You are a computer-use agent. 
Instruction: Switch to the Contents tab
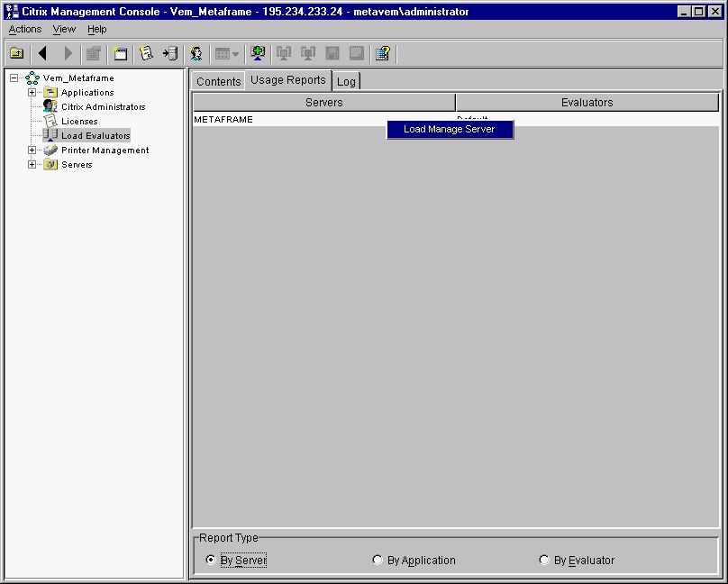(218, 81)
